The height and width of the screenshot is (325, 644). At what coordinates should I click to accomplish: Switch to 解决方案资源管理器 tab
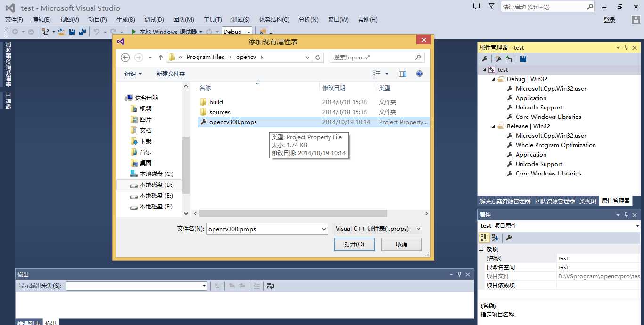point(505,201)
